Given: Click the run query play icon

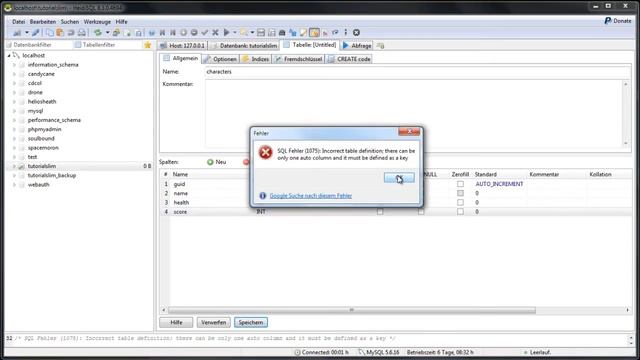Looking at the screenshot, I should pyautogui.click(x=227, y=33).
